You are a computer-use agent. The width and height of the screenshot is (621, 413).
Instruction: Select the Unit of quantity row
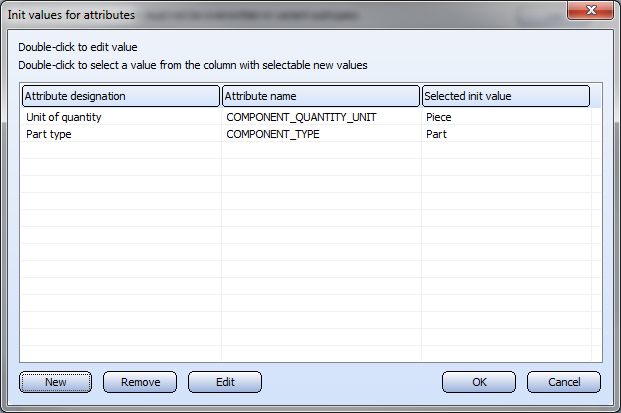[64, 117]
